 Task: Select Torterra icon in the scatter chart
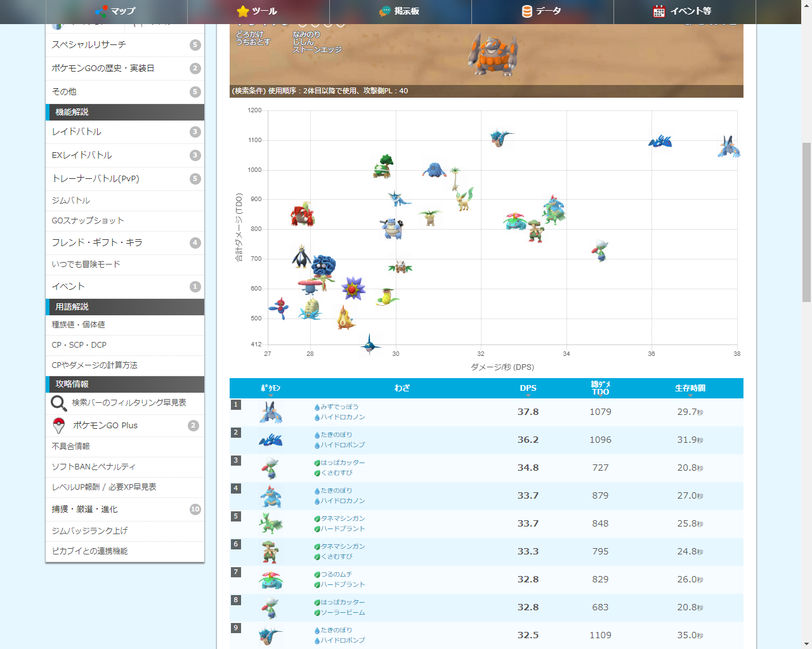[383, 166]
